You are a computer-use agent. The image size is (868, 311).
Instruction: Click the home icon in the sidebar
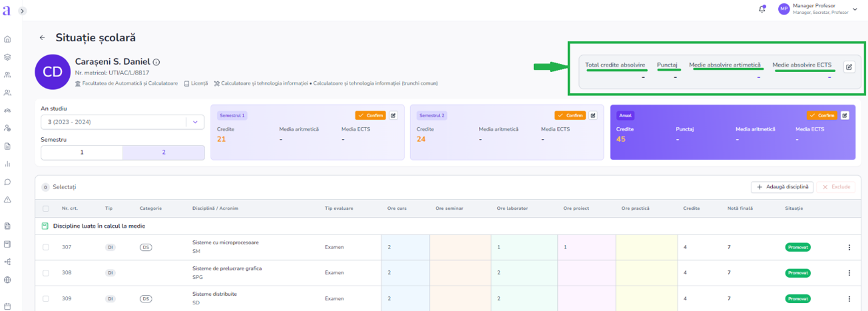tap(7, 39)
